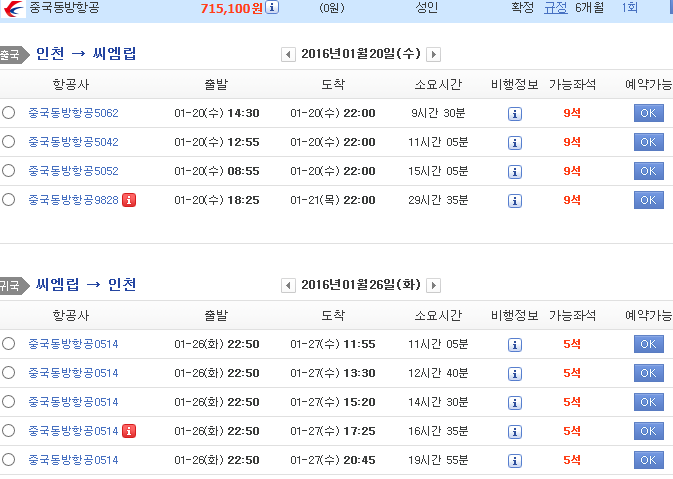The height and width of the screenshot is (479, 673).
Task: View flight info icon for 29시간 35분 flight
Action: pos(515,200)
